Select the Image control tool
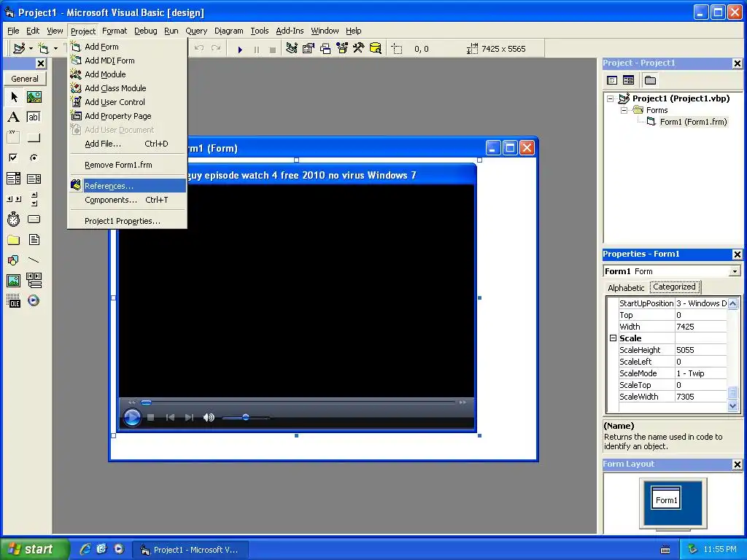Screen dimensions: 747x560 14,281
